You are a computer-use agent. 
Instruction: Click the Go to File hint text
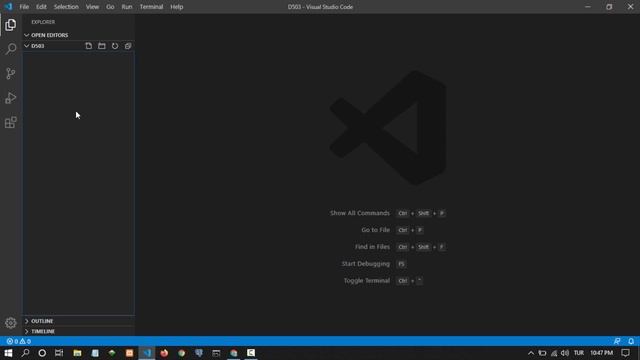pos(376,230)
